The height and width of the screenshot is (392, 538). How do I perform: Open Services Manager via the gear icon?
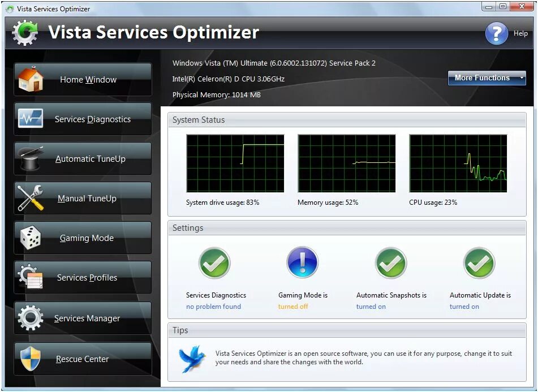(30, 318)
